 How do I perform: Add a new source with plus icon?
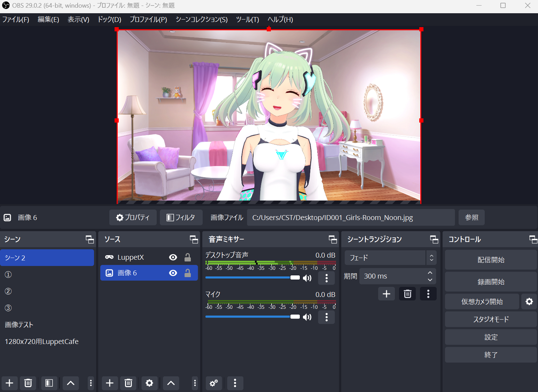110,383
